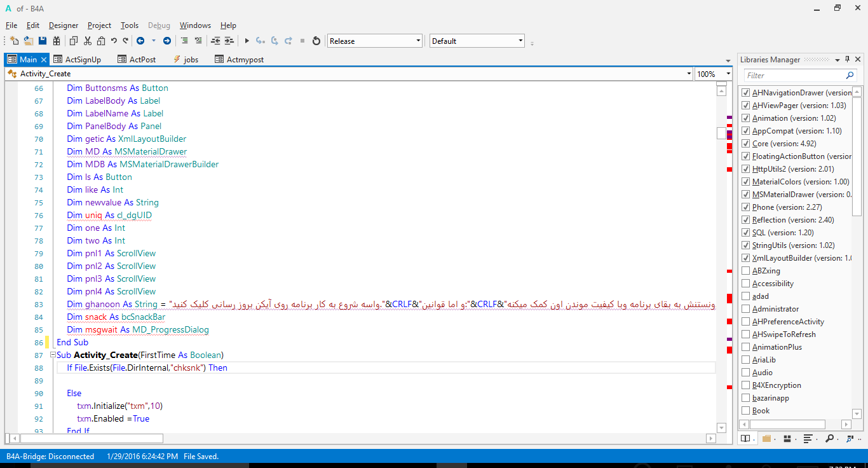The width and height of the screenshot is (868, 468).
Task: Open the jobs module tab
Action: pos(191,59)
